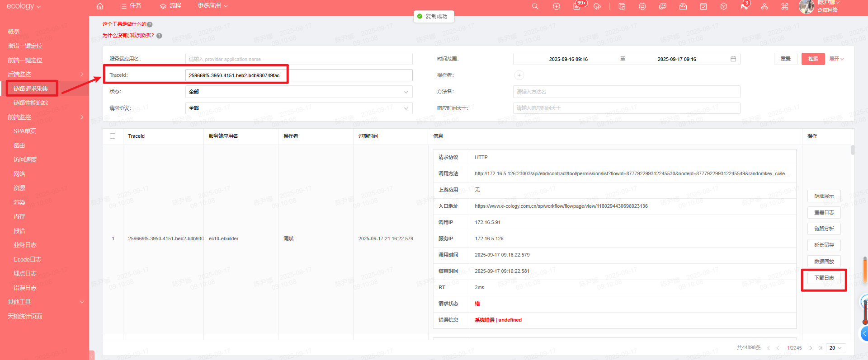868x360 pixels.
Task: Click the TraceId input field
Action: 298,75
